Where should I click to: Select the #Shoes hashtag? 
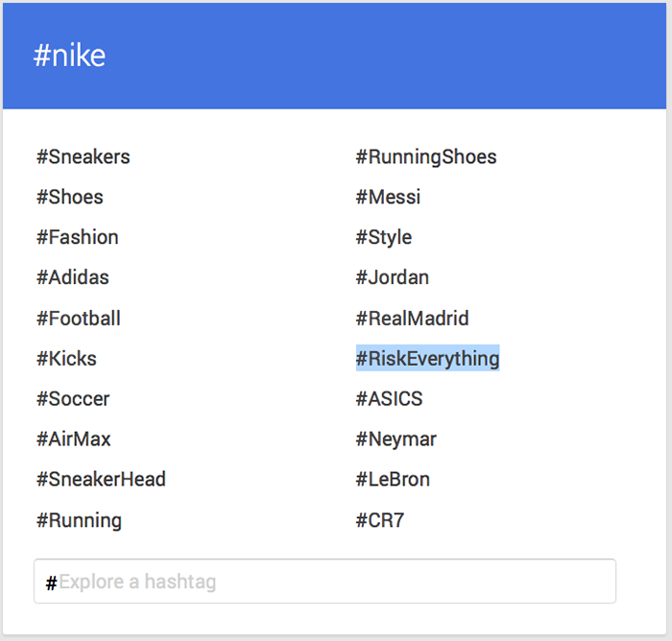pyautogui.click(x=70, y=197)
